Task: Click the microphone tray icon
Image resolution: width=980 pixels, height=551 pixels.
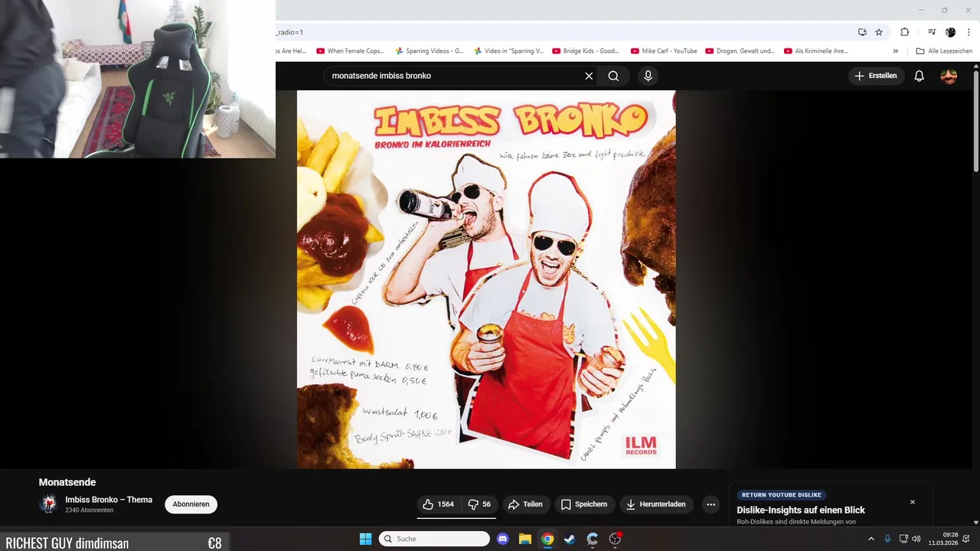Action: point(888,539)
